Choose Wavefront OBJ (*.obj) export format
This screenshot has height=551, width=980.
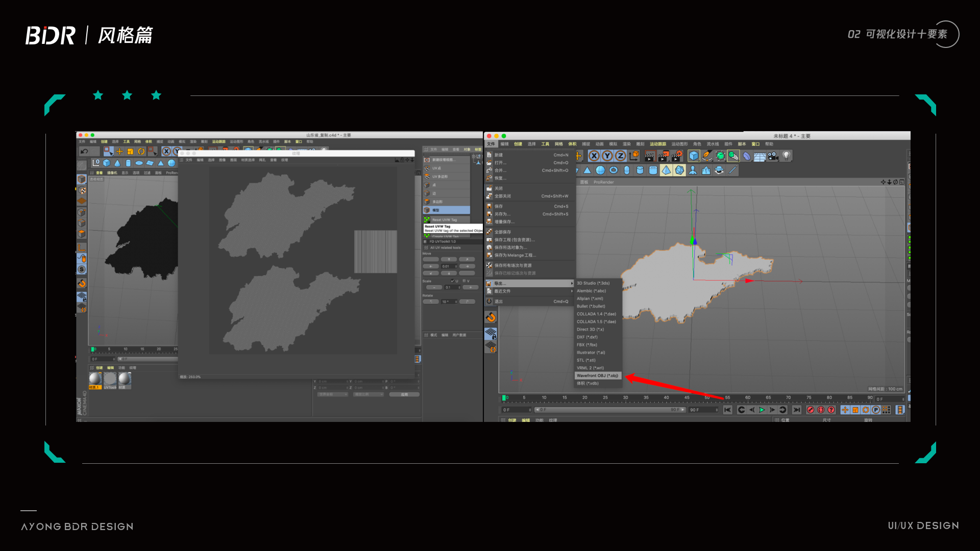coord(598,376)
